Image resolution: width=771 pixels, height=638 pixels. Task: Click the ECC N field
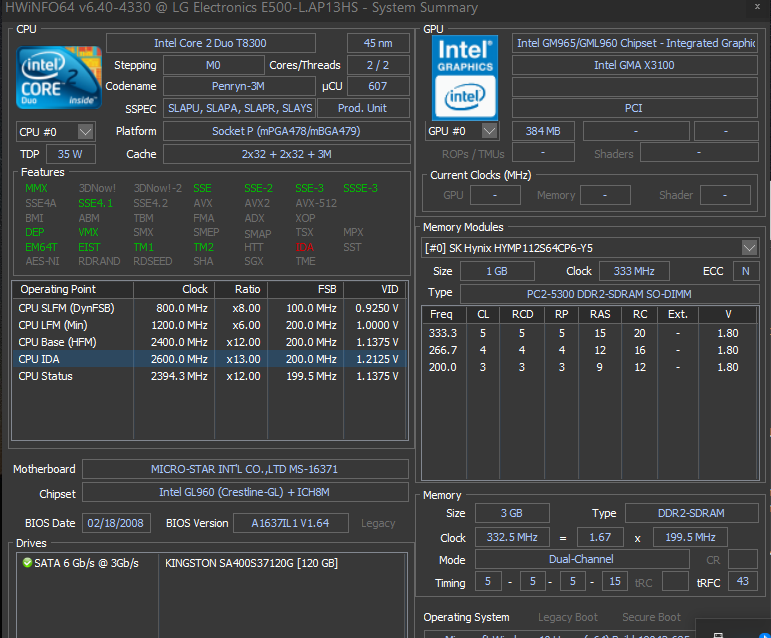coord(746,271)
